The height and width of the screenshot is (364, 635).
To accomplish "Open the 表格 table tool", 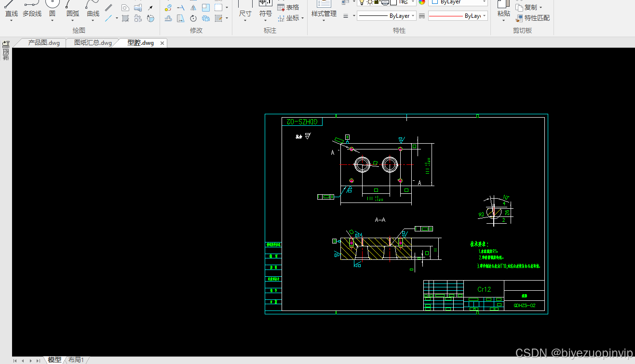I will [288, 7].
